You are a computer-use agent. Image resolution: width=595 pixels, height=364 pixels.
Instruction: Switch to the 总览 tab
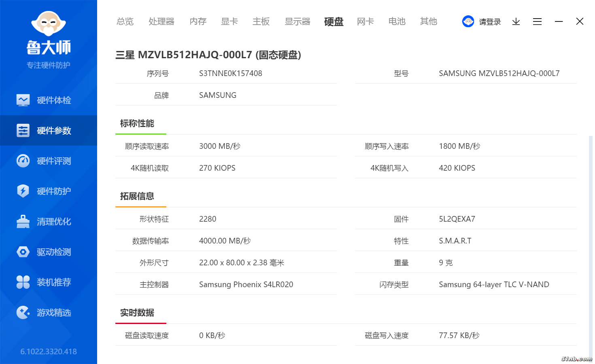click(125, 21)
